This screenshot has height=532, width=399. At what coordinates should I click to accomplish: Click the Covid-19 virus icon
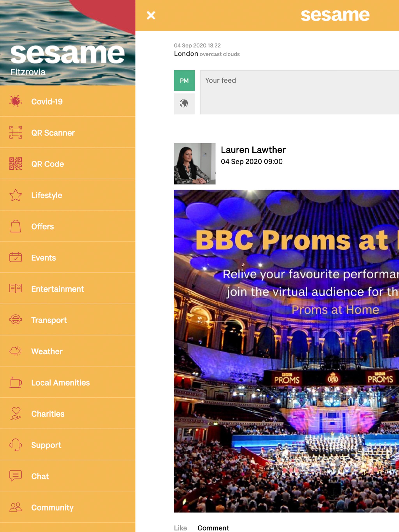15,101
